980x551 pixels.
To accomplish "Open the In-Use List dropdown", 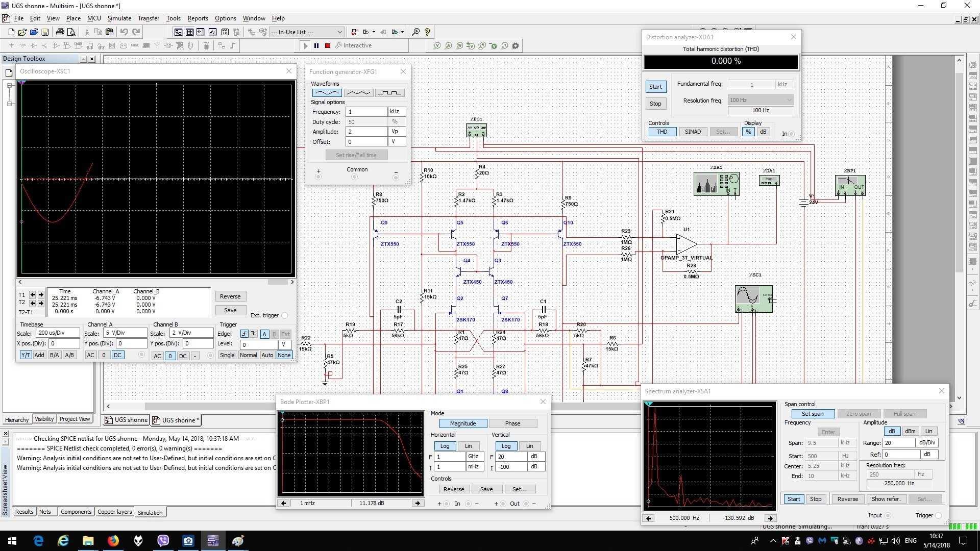I will 307,32.
